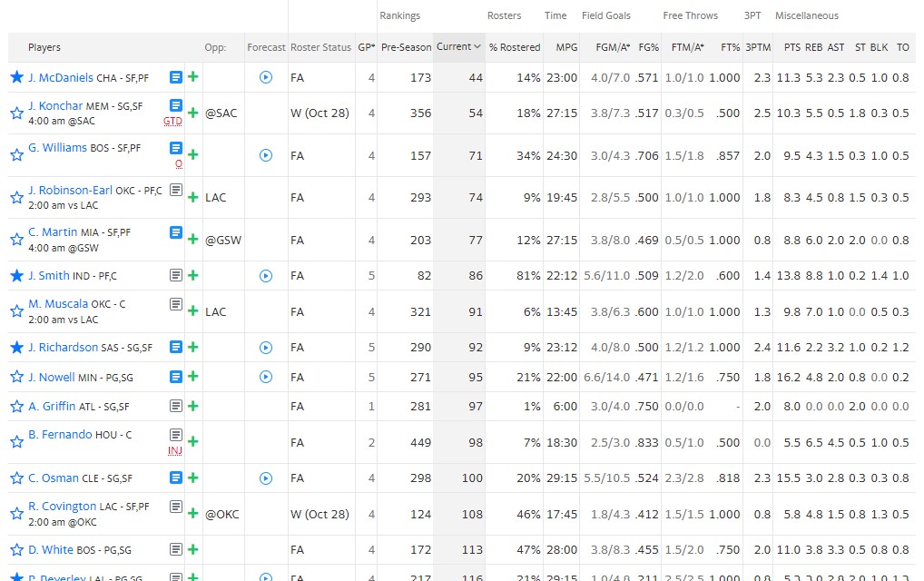Sort by Current ranking column
This screenshot has width=924, height=581.
(457, 47)
